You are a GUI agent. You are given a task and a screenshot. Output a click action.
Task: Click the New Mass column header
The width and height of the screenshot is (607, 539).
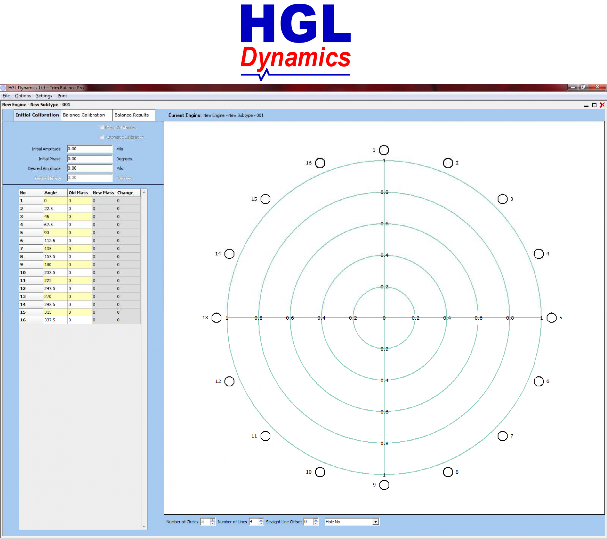tap(104, 192)
